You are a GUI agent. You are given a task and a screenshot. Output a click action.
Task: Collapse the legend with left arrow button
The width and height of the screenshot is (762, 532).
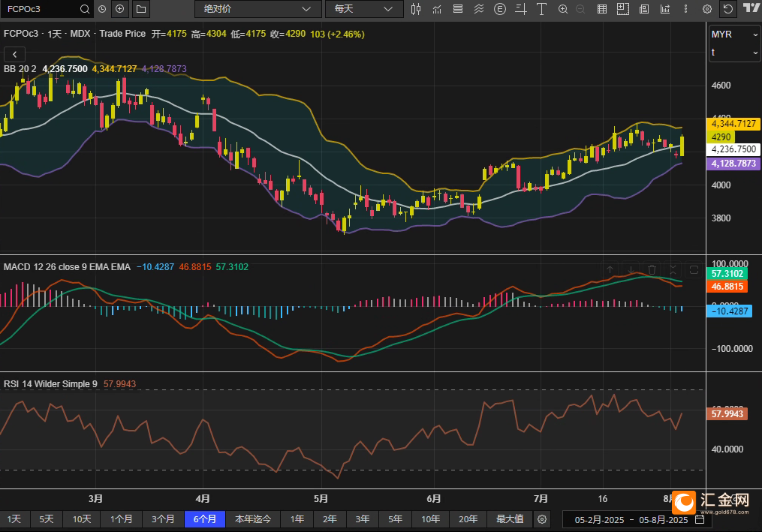click(15, 54)
